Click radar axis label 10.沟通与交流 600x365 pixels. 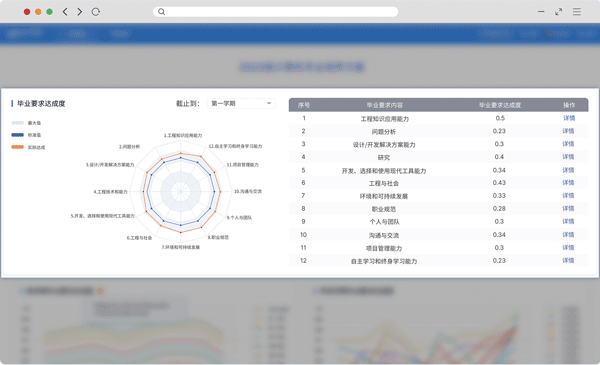coord(248,191)
